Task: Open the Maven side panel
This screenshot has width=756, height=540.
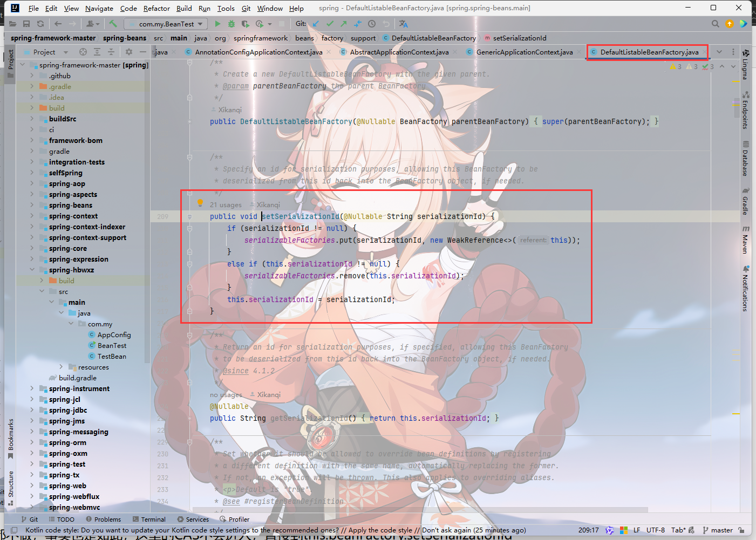Action: [746, 240]
